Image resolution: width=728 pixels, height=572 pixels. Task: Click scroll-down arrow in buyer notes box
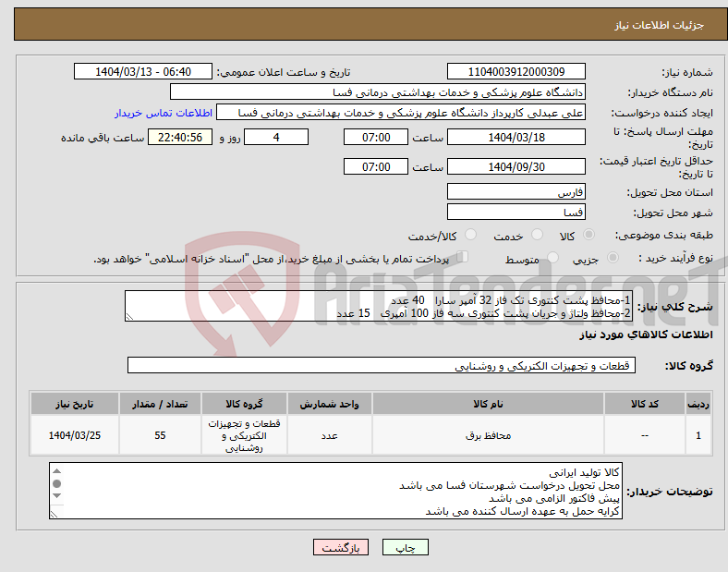pos(56,496)
